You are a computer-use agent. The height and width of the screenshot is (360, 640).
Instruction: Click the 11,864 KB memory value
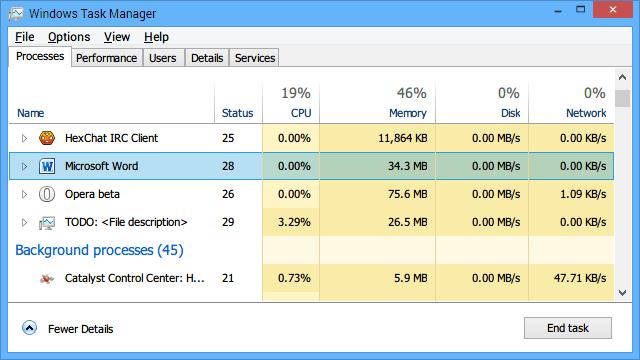click(x=403, y=138)
